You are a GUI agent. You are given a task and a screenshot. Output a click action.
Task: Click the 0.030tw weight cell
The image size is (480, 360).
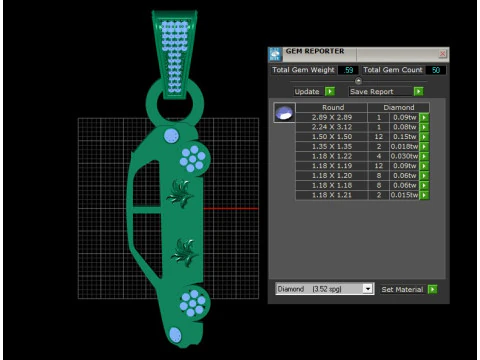[x=404, y=156]
